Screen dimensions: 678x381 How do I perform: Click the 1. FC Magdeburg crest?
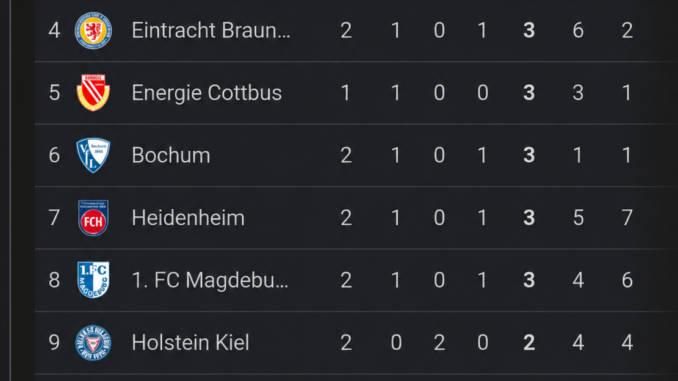tap(93, 280)
